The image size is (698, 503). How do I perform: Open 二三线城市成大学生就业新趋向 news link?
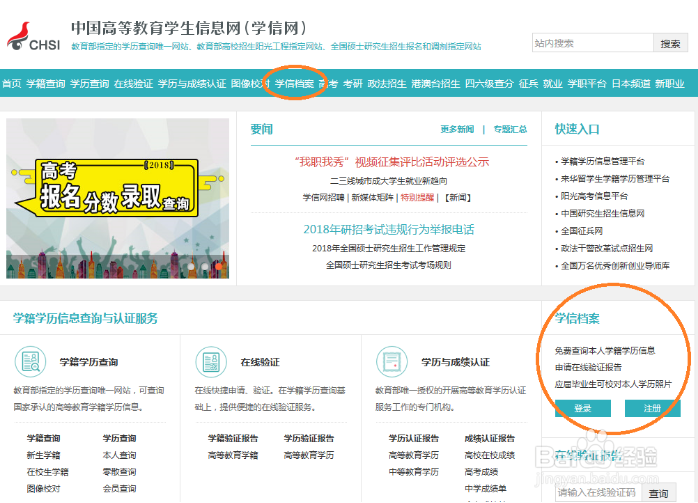389,181
